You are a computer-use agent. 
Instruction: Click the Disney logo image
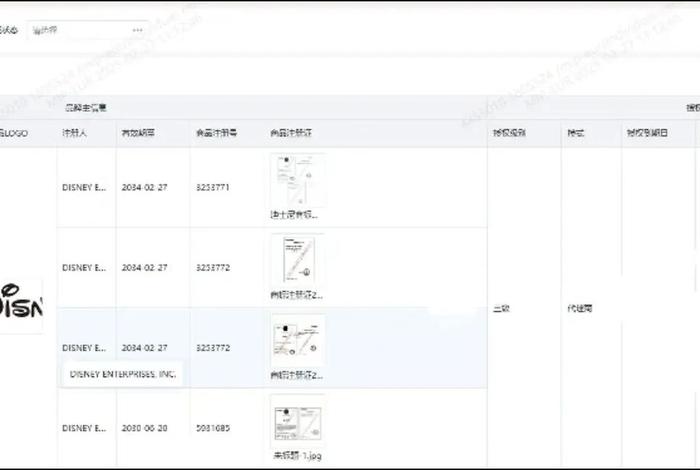tap(21, 305)
